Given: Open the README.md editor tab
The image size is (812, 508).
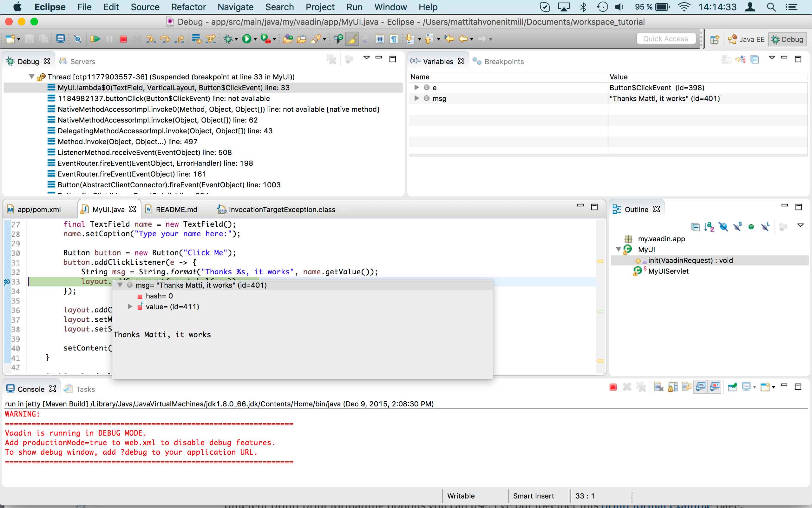Looking at the screenshot, I should pos(172,209).
